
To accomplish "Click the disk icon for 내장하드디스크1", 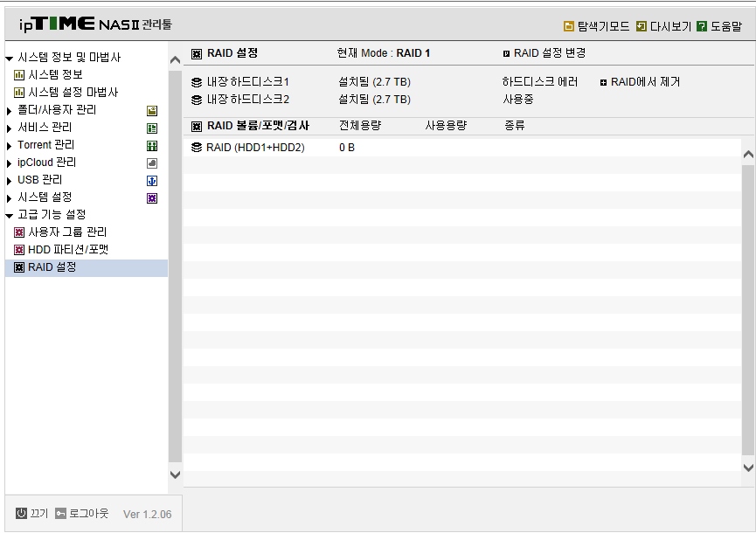I will [x=197, y=82].
